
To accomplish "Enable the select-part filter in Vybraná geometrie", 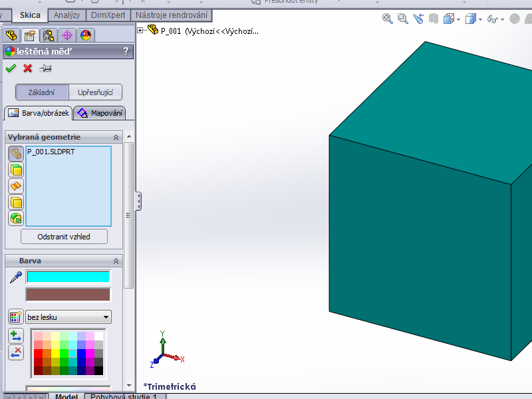I will [x=16, y=154].
